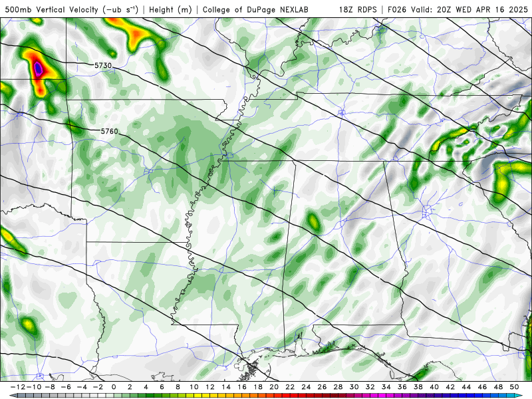
Task: Select the '-12' value on color scale
Action: pos(18,387)
